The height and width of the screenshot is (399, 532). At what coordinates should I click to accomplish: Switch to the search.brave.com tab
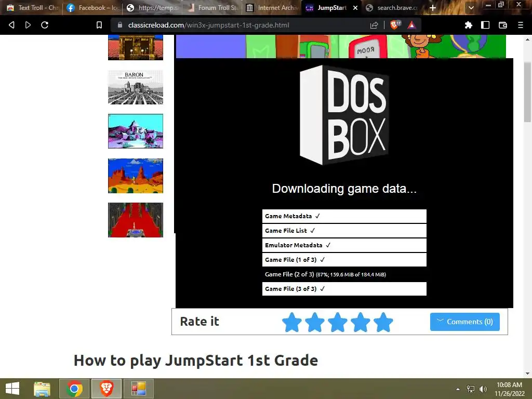[x=392, y=8]
